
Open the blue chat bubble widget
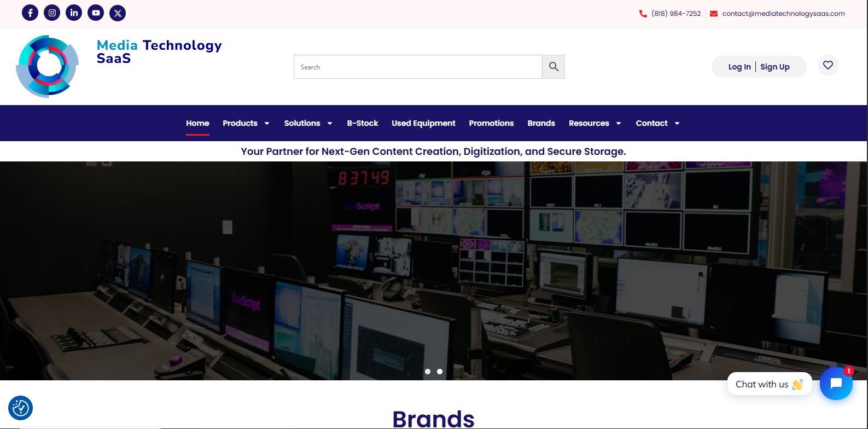(x=836, y=384)
